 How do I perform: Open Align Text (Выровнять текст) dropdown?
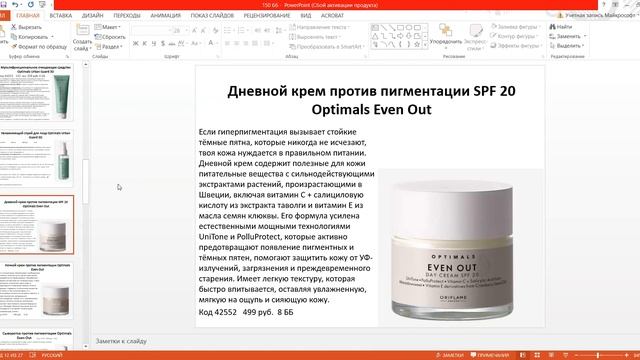315,37
